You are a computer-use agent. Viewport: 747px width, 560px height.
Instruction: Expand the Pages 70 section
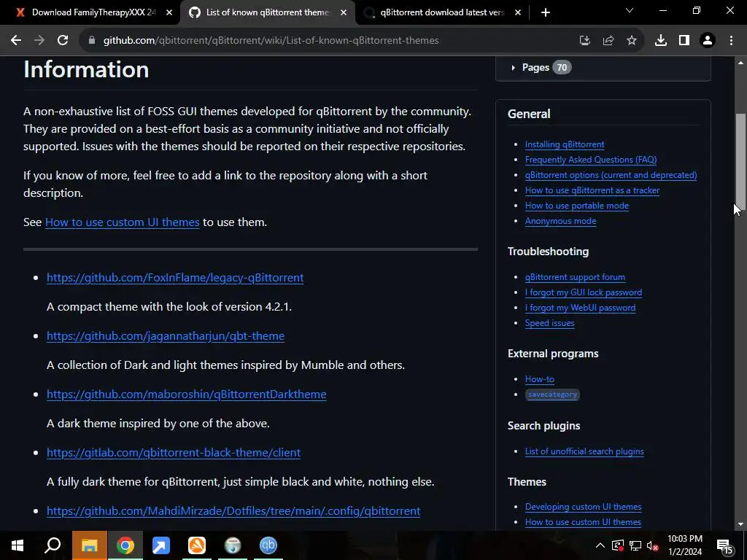coord(541,68)
